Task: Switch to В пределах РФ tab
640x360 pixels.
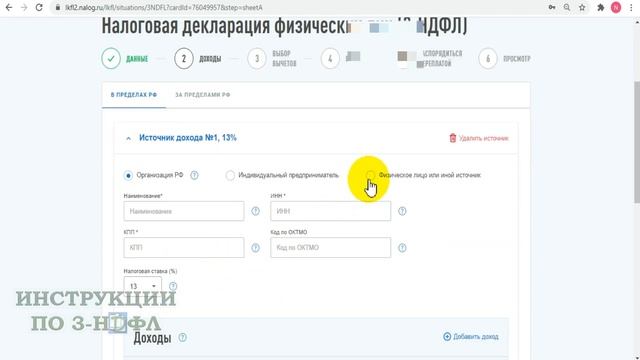Action: pyautogui.click(x=134, y=95)
